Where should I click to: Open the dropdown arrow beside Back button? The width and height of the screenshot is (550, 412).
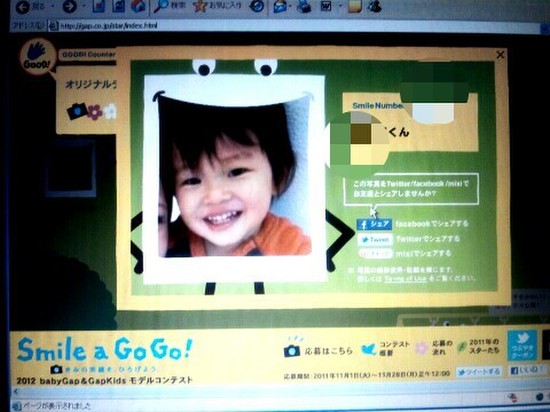coord(53,7)
